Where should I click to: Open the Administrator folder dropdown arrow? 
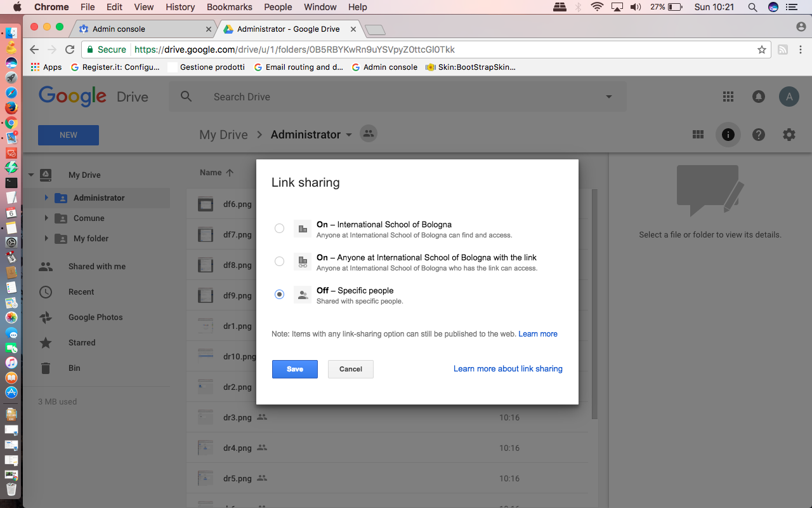(349, 135)
